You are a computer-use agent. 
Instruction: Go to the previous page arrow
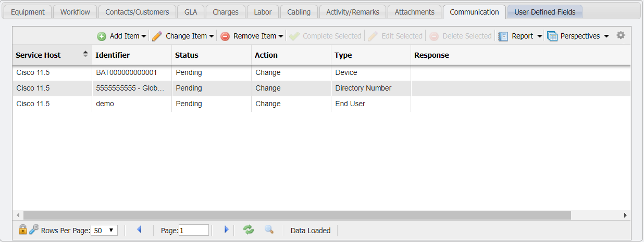click(139, 230)
